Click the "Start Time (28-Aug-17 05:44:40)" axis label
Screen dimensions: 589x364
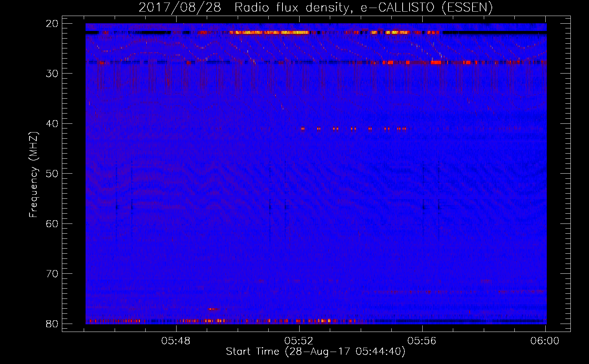316,352
